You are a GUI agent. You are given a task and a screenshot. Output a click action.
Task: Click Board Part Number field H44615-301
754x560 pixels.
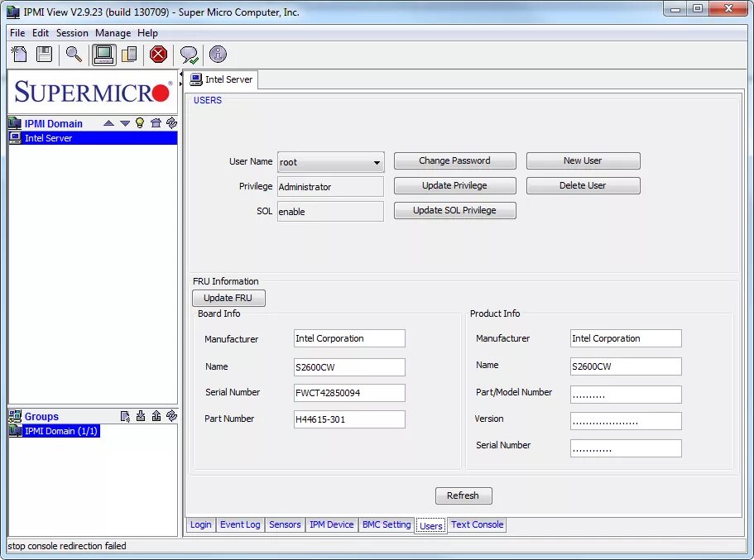(x=349, y=419)
